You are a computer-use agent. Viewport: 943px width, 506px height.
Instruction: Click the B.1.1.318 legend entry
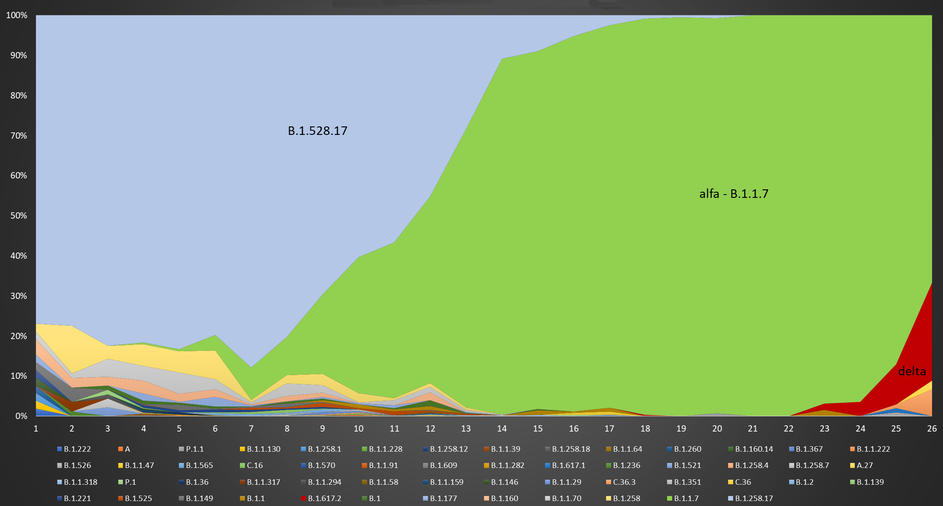click(x=77, y=481)
